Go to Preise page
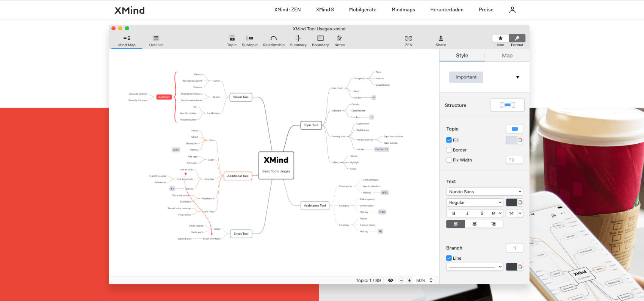644x301 pixels. (486, 10)
